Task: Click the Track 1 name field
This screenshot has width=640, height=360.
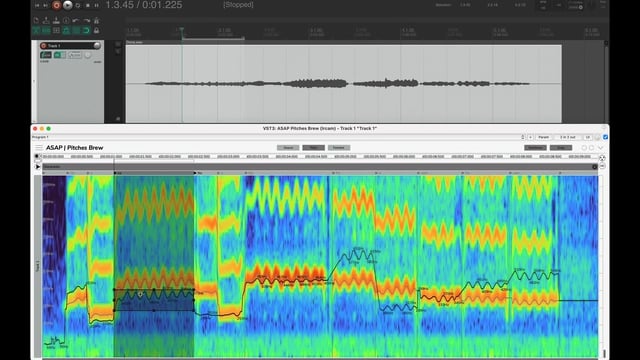Action: [x=70, y=45]
